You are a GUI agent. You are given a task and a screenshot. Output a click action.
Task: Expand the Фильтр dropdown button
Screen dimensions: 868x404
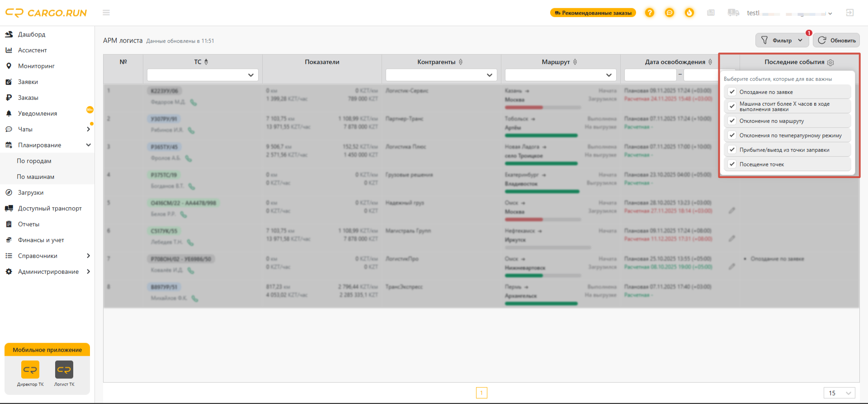click(782, 40)
